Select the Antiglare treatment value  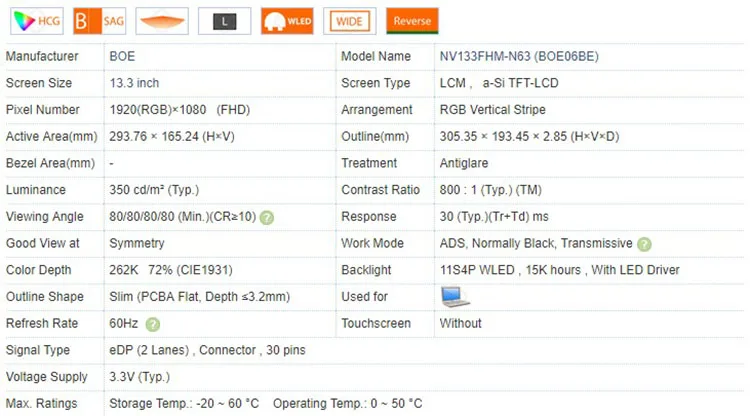466,163
